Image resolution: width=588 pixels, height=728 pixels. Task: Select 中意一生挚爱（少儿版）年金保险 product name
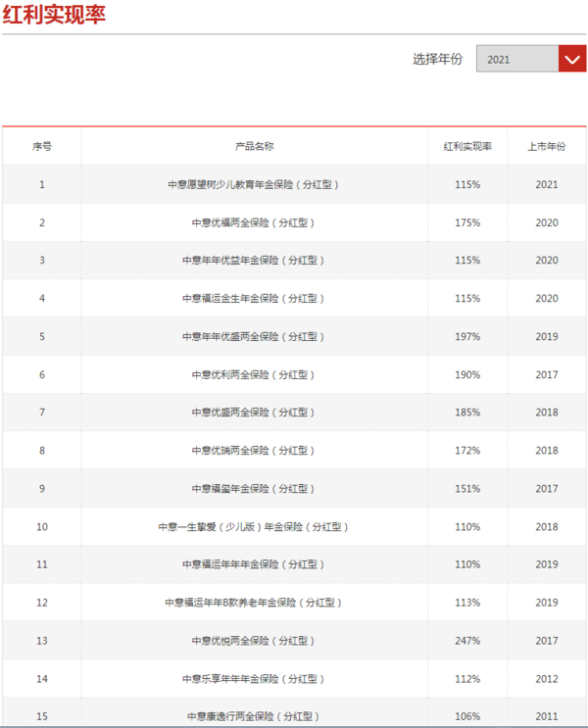click(x=254, y=527)
